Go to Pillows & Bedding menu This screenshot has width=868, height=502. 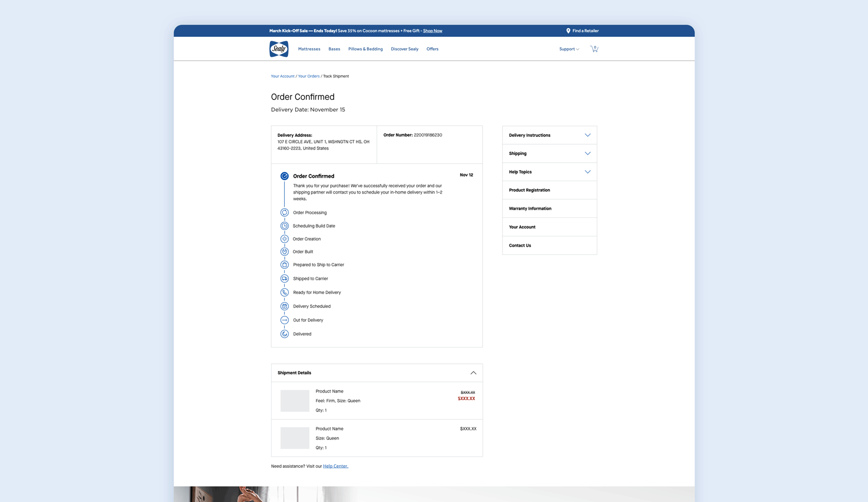click(x=365, y=49)
